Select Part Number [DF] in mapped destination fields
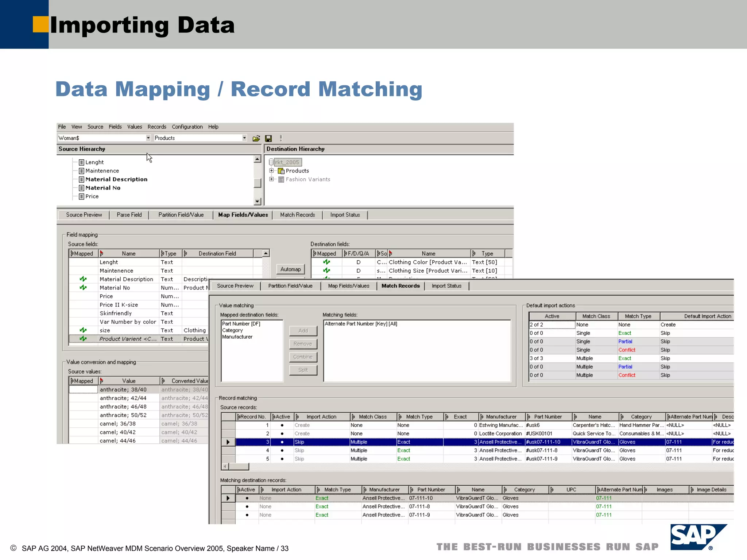 pyautogui.click(x=241, y=324)
